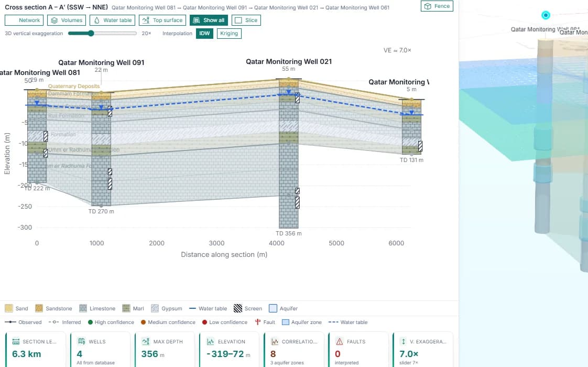Click the Correlation chart icon
Image resolution: width=588 pixels, height=367 pixels.
point(275,341)
